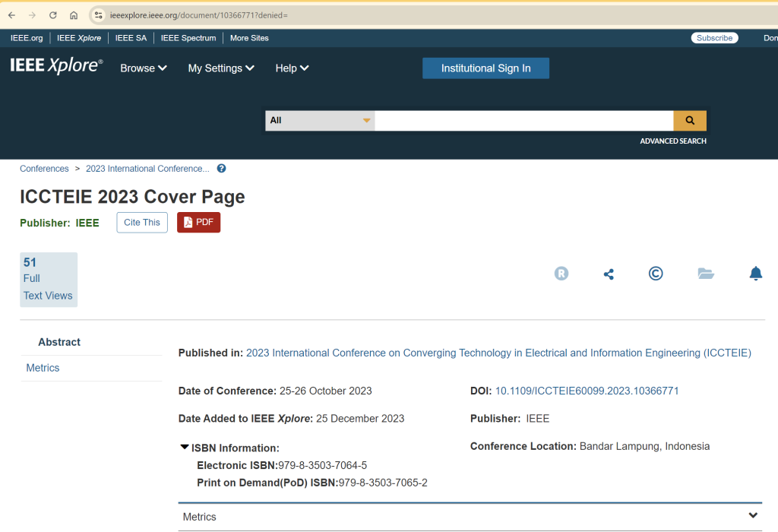778x532 pixels.
Task: Click the IEEE Xplore logo
Action: point(56,65)
